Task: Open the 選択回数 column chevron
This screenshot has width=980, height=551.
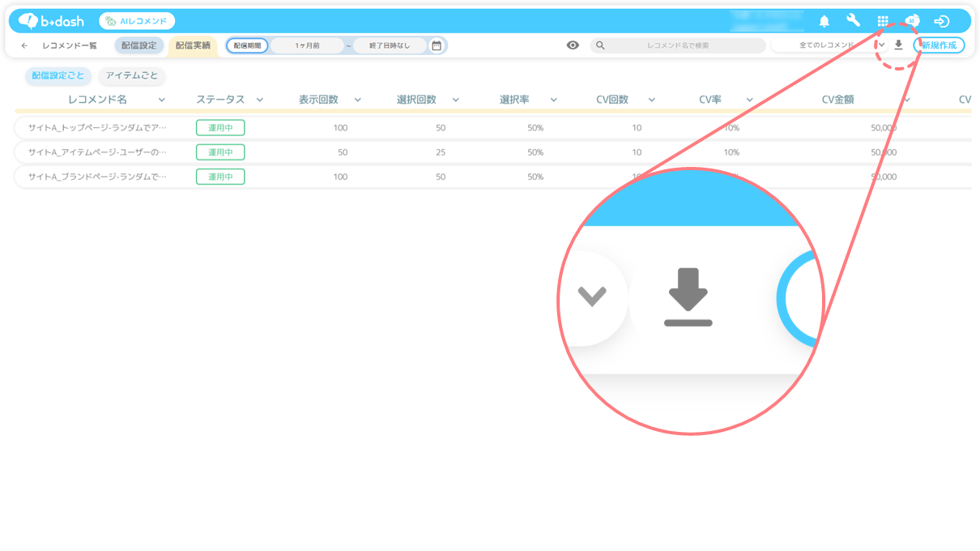Action: [455, 100]
